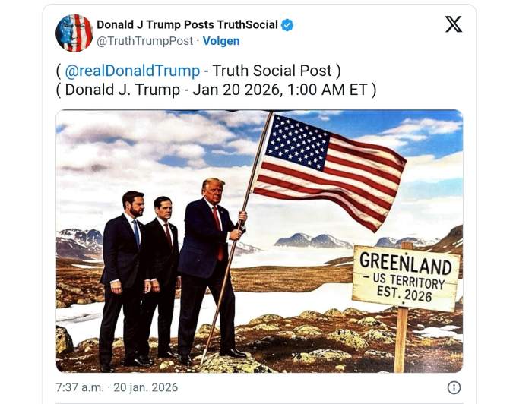Click the "Jan 20 2026, 1:00 AM ET" line

[x=280, y=90]
